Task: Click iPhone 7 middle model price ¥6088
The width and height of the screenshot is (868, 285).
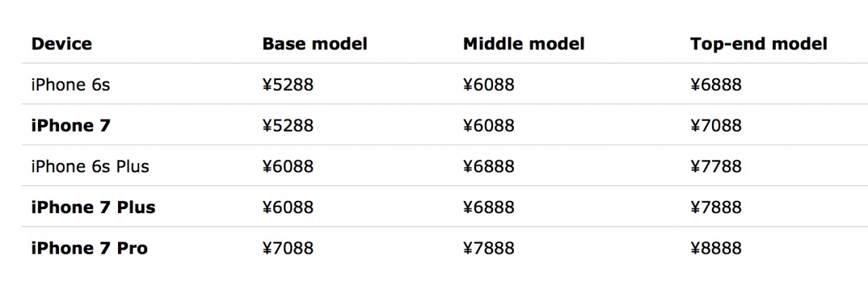Action: pos(489,126)
